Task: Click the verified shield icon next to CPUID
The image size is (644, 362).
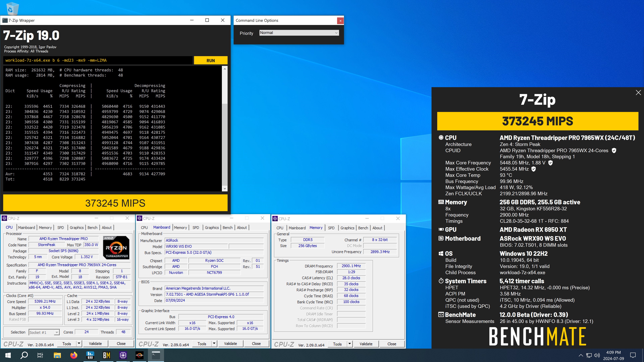Action: 614,150
